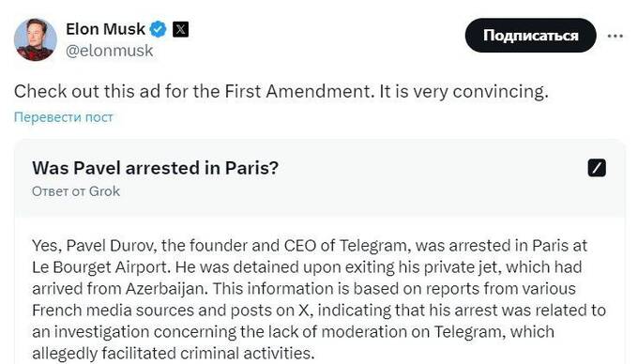Viewport: 638px width, 364px height.
Task: Open Elon Musk's profile picture
Action: 36,39
